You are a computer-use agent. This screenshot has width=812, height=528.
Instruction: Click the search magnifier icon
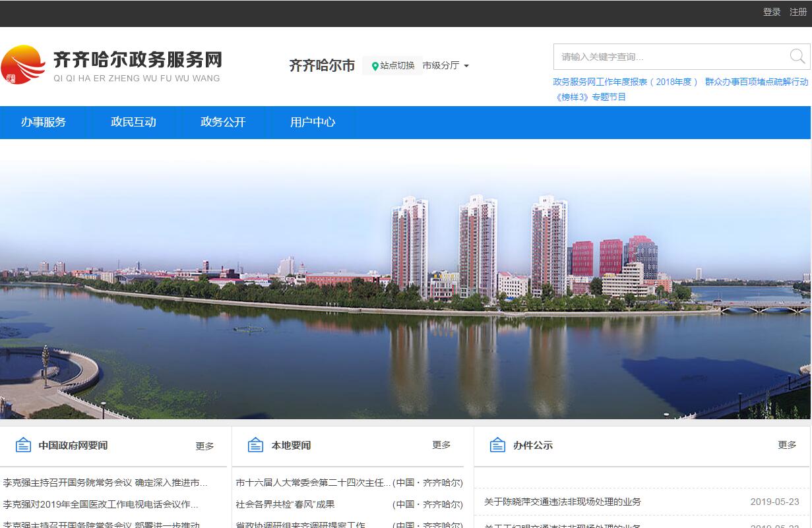click(x=797, y=57)
